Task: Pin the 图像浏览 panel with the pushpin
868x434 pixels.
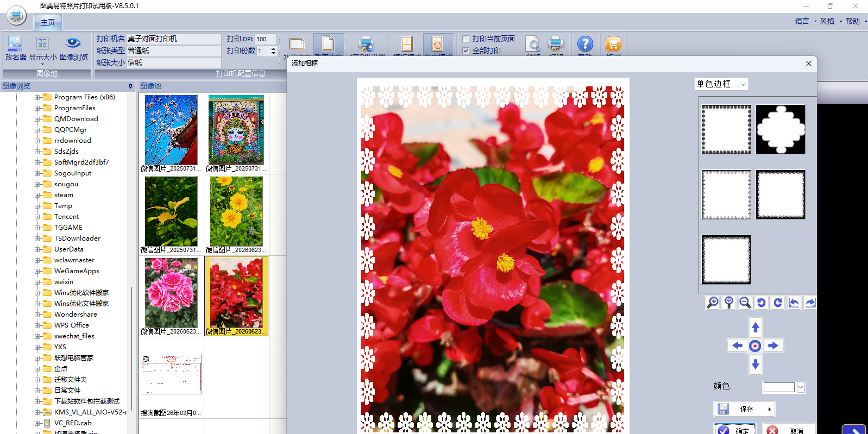Action: click(x=130, y=86)
